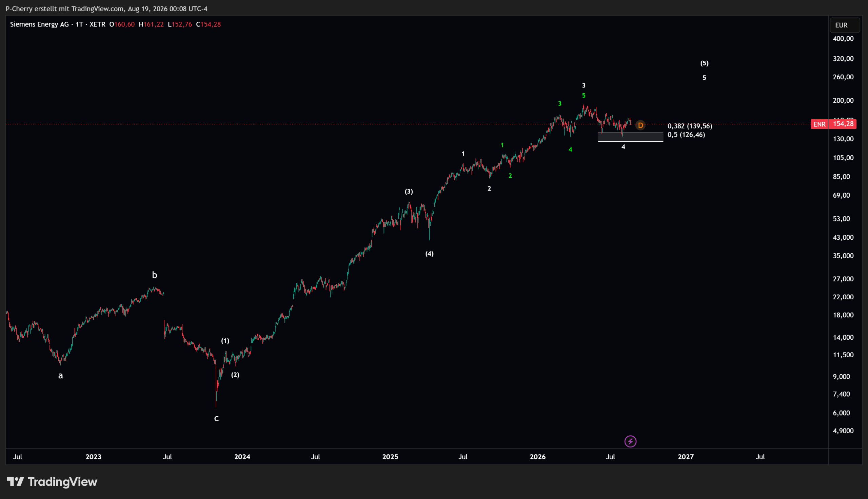Click 2025 on the time axis
This screenshot has width=868, height=499.
point(390,457)
